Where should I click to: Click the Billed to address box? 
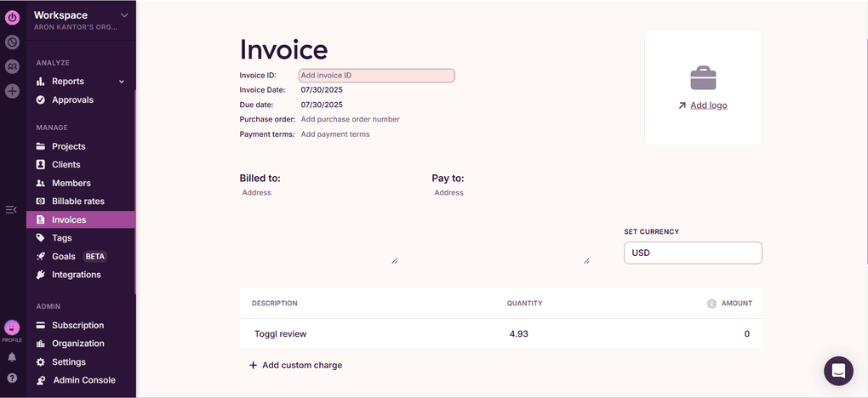click(318, 223)
